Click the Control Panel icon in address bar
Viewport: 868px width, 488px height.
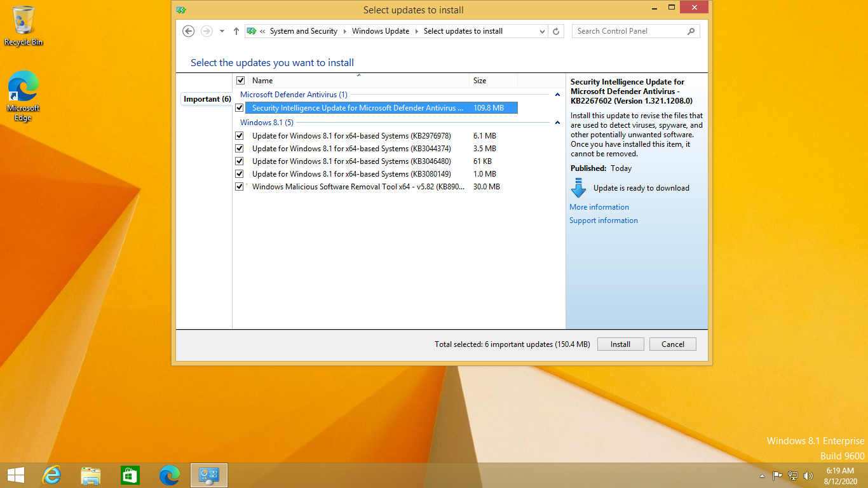252,31
